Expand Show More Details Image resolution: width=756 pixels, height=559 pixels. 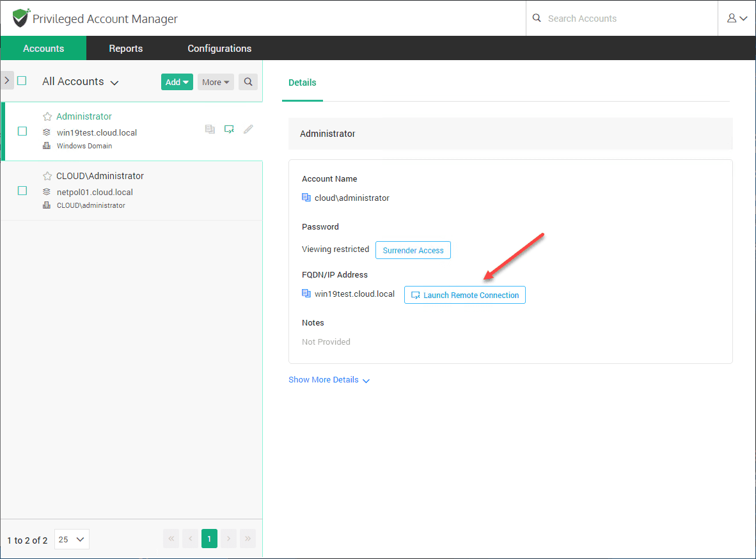click(x=329, y=379)
